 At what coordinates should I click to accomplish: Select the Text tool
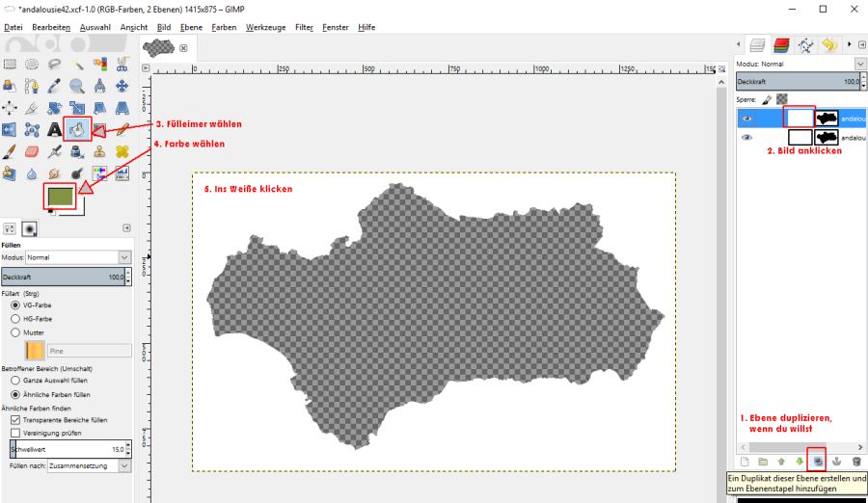pos(54,130)
